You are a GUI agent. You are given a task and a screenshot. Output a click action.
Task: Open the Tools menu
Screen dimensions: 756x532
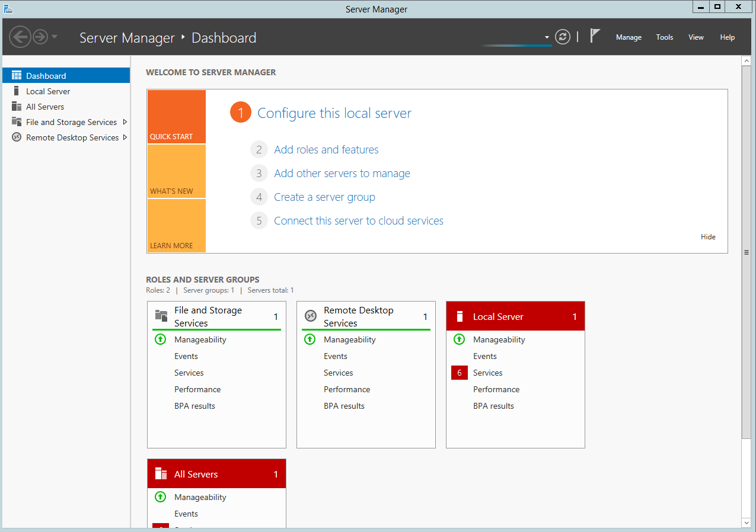(x=665, y=37)
